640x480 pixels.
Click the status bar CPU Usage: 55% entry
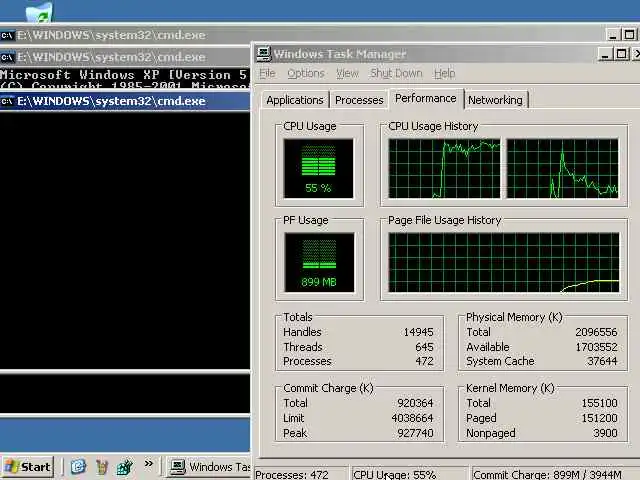(x=409, y=474)
